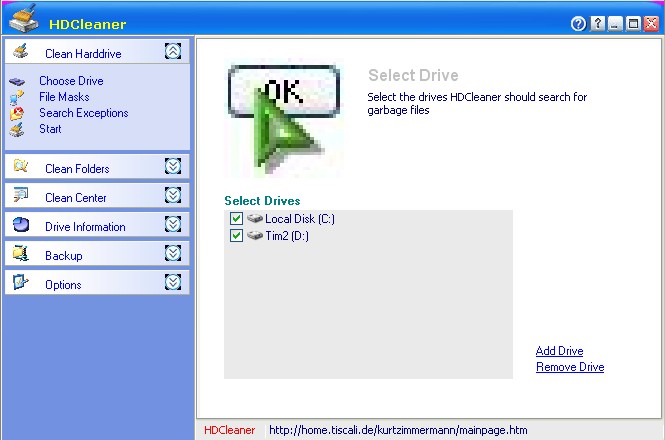Click Start to begin cleaning

(x=50, y=129)
